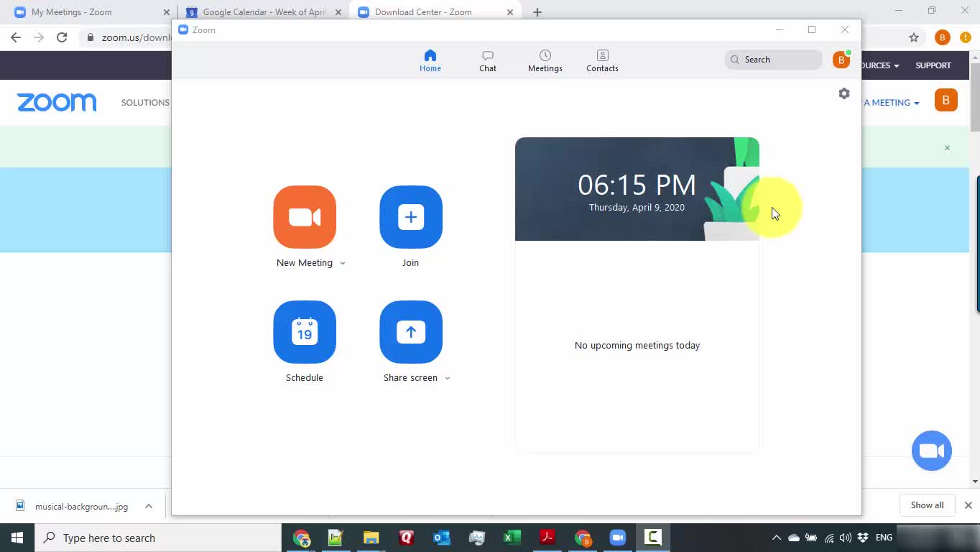Open the Schedule calendar icon

point(305,332)
